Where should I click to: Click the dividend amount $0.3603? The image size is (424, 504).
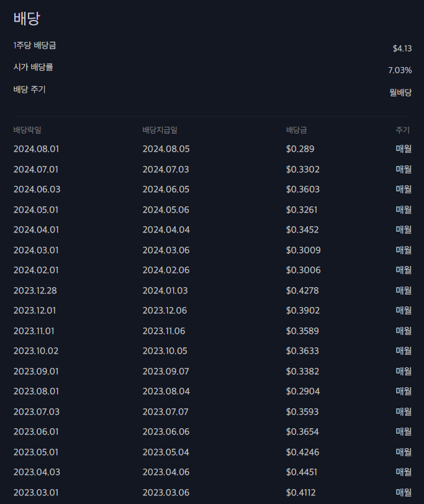click(x=303, y=190)
